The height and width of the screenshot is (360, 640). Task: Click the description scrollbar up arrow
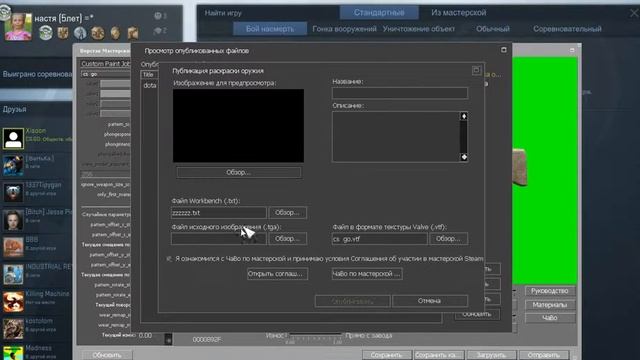coord(464,116)
